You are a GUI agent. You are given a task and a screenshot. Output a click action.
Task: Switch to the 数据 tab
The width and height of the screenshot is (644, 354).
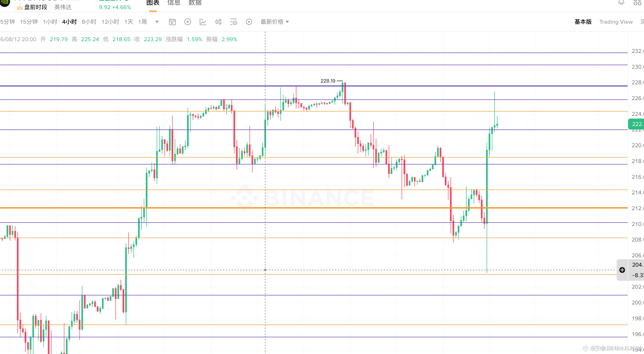(x=195, y=3)
